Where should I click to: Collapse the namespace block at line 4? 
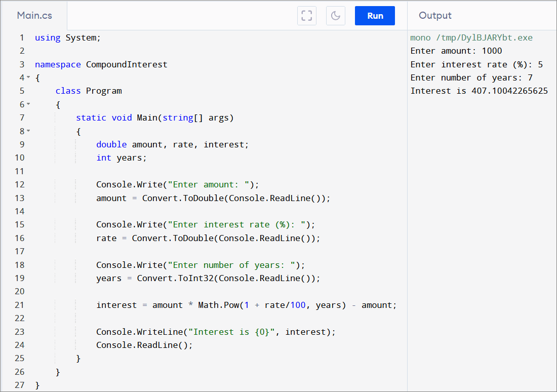[x=28, y=77]
